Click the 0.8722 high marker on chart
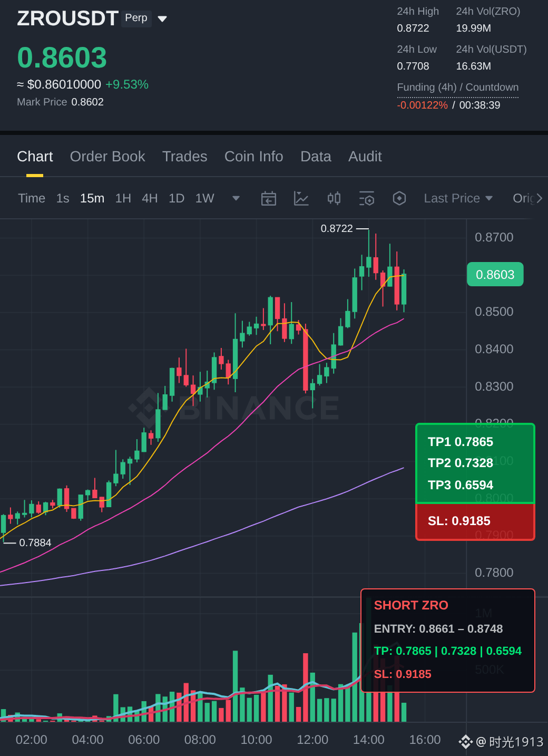Image resolution: width=548 pixels, height=756 pixels. 337,228
